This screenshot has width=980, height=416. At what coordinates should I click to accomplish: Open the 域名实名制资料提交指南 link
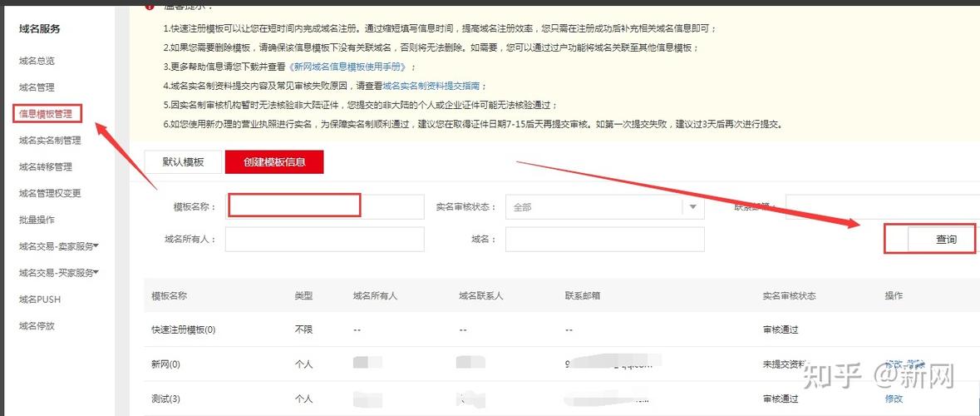click(431, 86)
